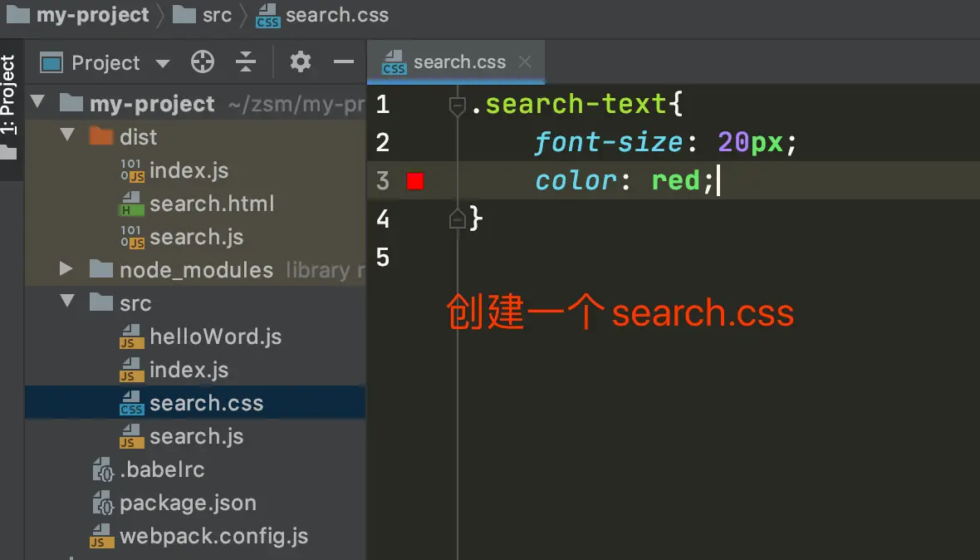Select webpack.config.js in project tree

click(x=195, y=536)
